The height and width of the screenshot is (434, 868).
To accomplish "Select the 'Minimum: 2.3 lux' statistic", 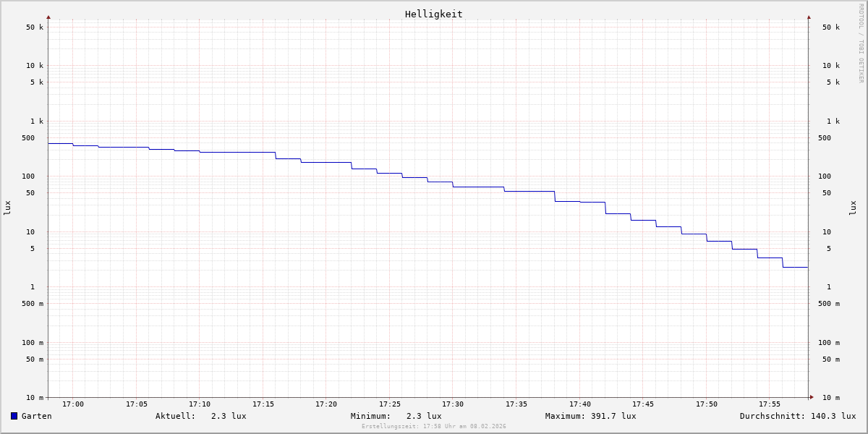I will pyautogui.click(x=396, y=416).
